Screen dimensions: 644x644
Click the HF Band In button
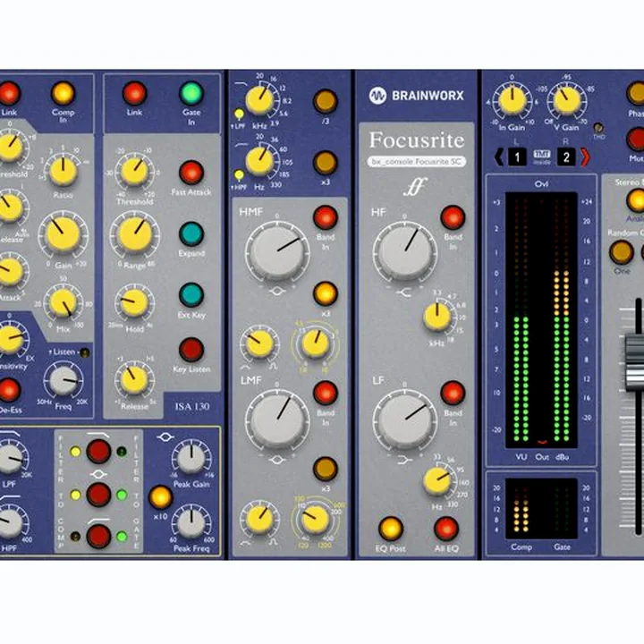coord(453,217)
